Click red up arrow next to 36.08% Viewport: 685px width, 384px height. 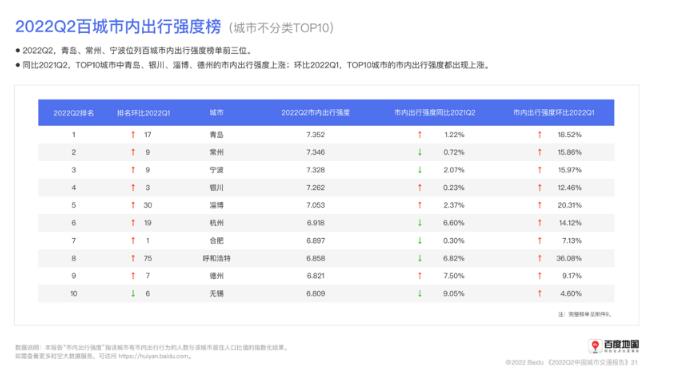point(540,258)
